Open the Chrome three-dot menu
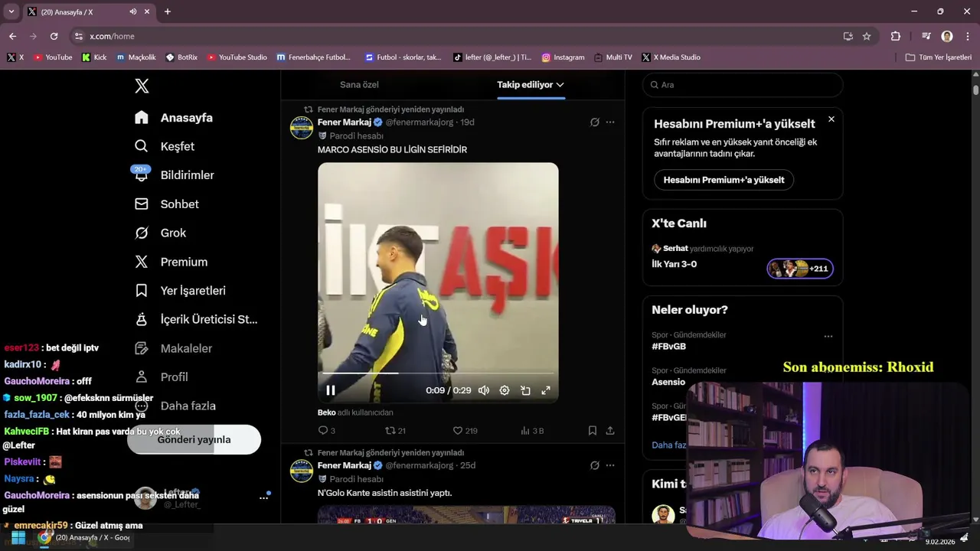 coord(966,36)
